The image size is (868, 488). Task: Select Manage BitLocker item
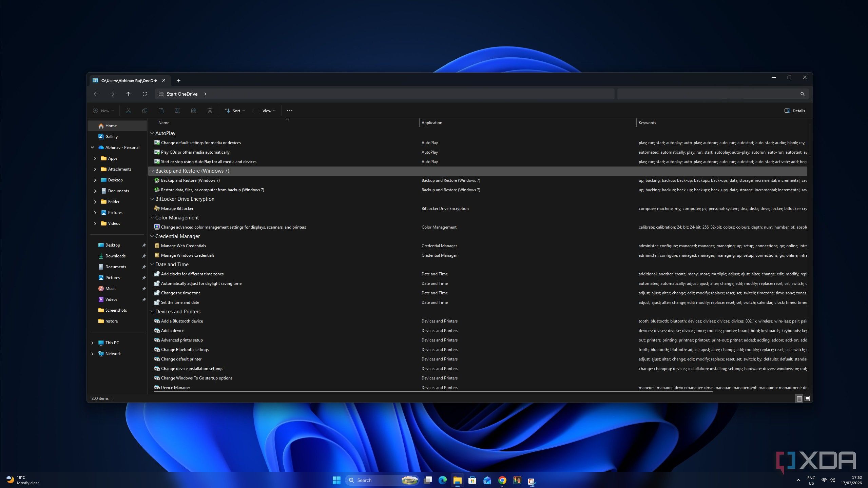click(x=177, y=209)
